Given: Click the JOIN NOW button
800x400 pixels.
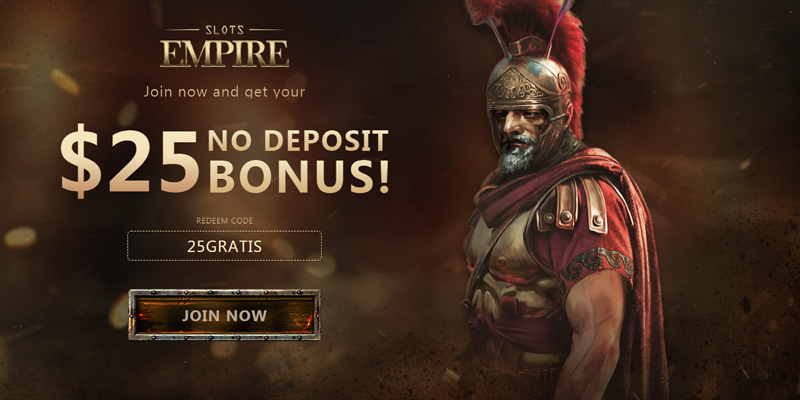Looking at the screenshot, I should [224, 315].
